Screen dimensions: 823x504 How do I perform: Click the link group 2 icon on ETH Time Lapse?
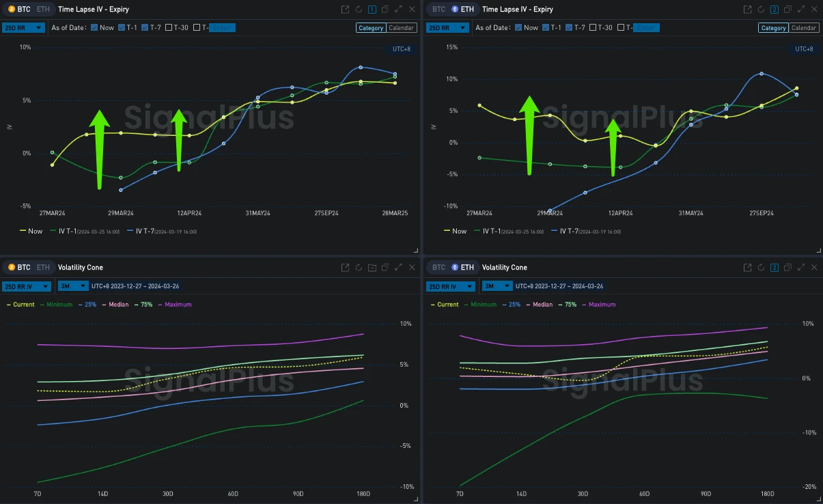[x=775, y=10]
